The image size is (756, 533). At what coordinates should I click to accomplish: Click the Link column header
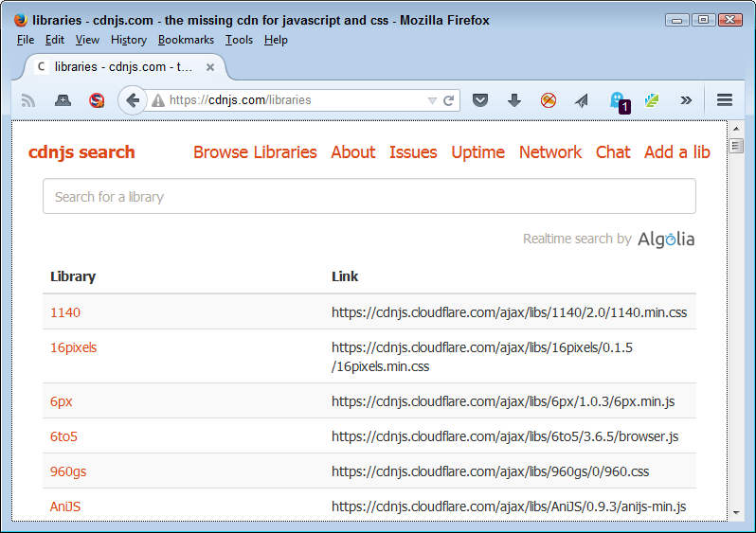(345, 276)
